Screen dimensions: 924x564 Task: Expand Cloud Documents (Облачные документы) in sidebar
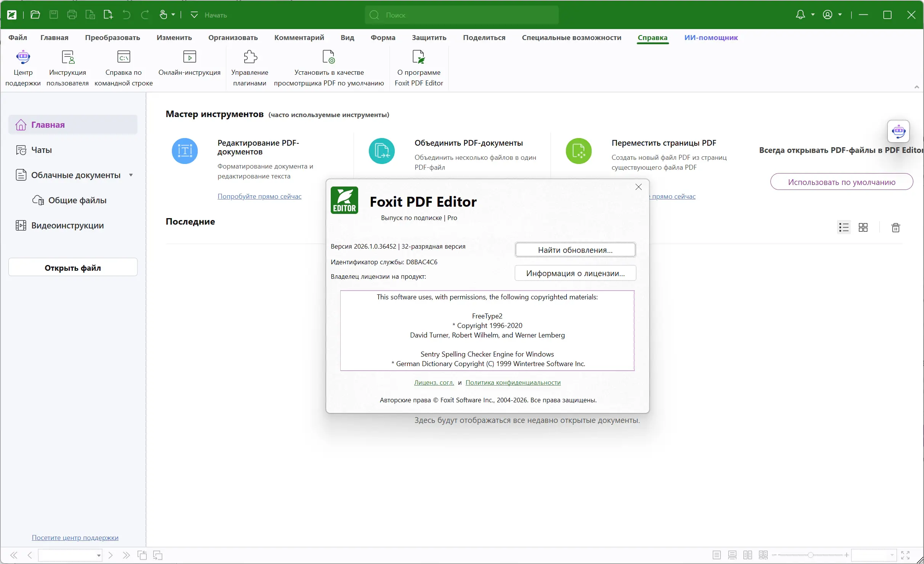click(131, 175)
